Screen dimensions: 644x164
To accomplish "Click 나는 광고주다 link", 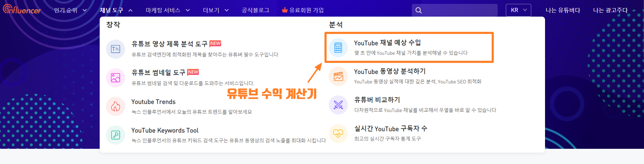I will [610, 10].
